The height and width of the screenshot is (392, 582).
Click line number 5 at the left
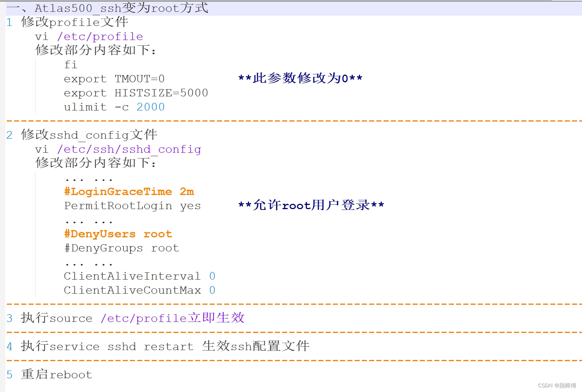point(10,375)
